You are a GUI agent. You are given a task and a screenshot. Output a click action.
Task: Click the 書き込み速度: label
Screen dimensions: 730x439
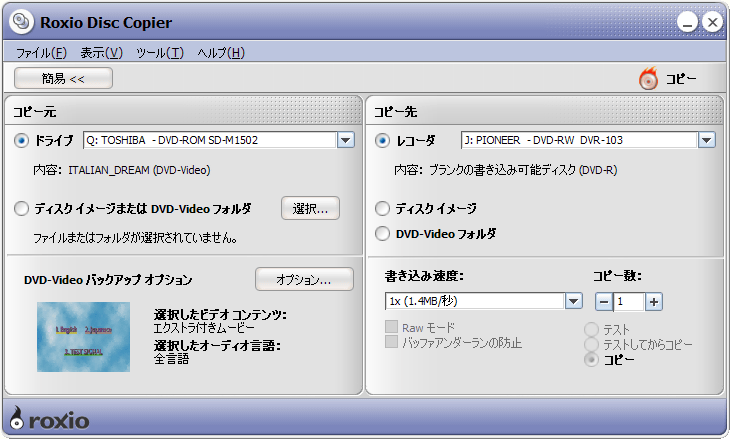(x=424, y=276)
